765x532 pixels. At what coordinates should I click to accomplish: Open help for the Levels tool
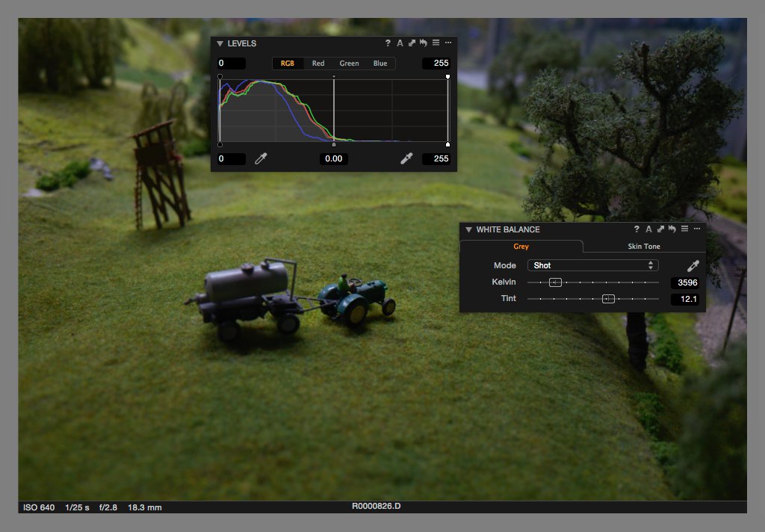pos(388,43)
